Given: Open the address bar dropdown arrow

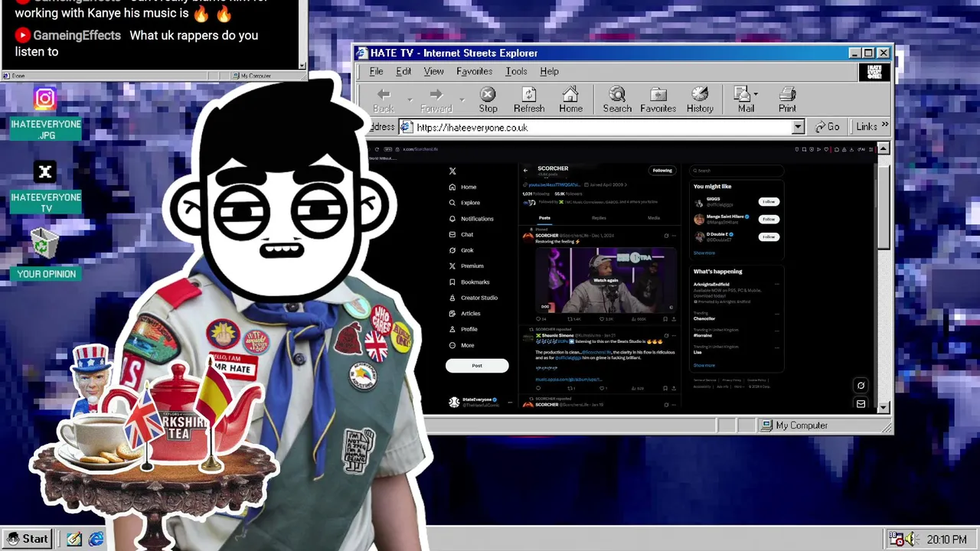Looking at the screenshot, I should coord(798,127).
